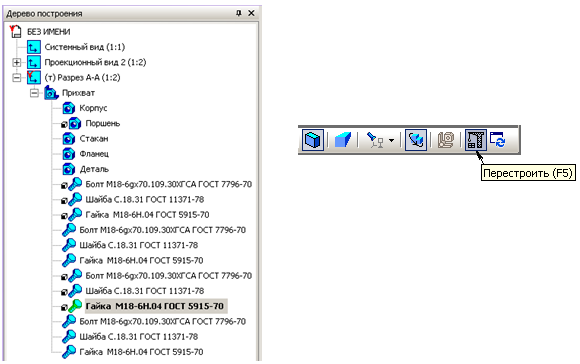This screenshot has height=364, width=580.
Task: Close the Дерево построения panel
Action: click(x=251, y=13)
